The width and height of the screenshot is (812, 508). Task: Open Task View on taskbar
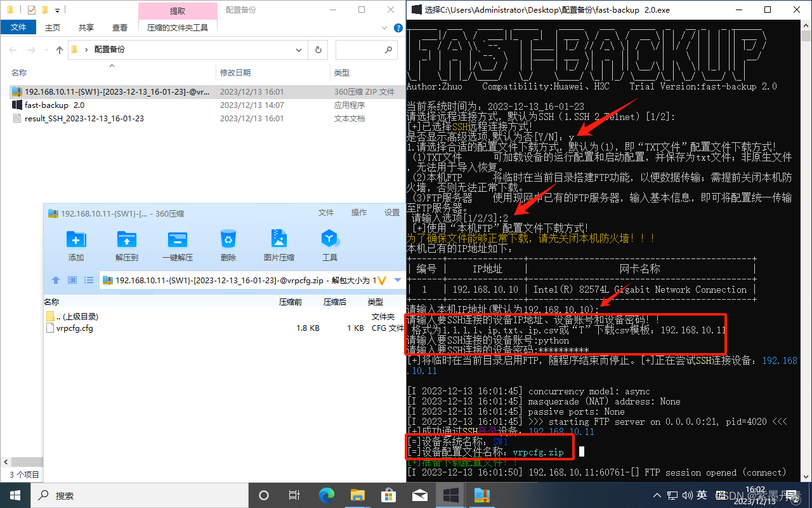tap(294, 495)
